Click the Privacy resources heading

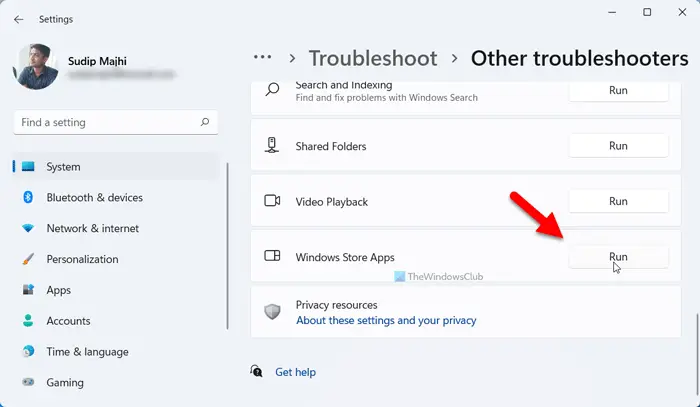point(337,305)
